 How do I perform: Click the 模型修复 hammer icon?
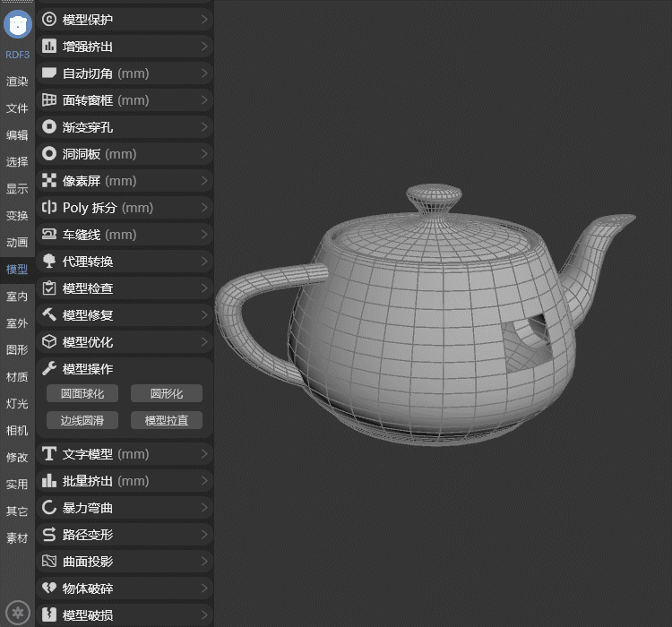49,314
